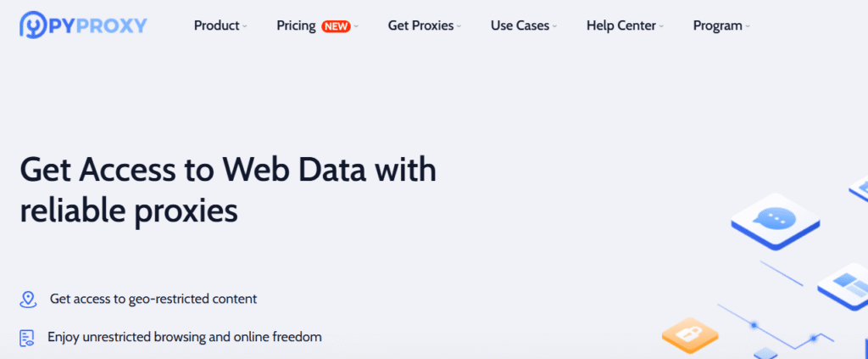
Task: Expand the Program dropdown chevron
Action: (748, 26)
